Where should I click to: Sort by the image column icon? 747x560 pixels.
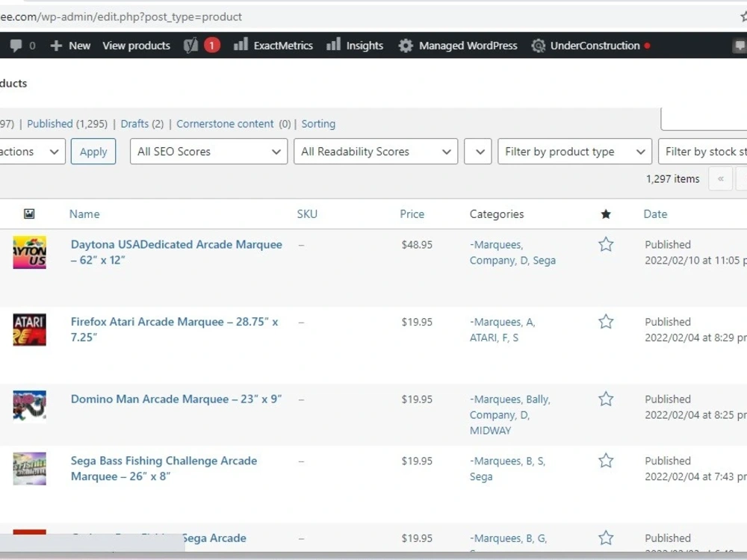pos(29,214)
